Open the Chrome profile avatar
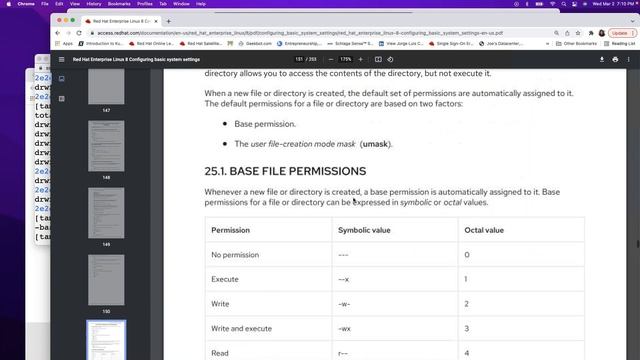 [x=602, y=33]
